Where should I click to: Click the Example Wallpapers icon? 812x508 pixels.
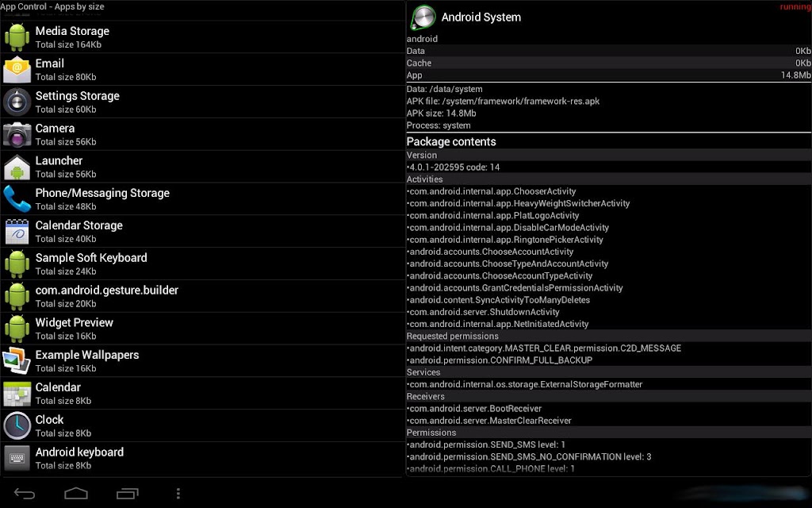coord(17,361)
